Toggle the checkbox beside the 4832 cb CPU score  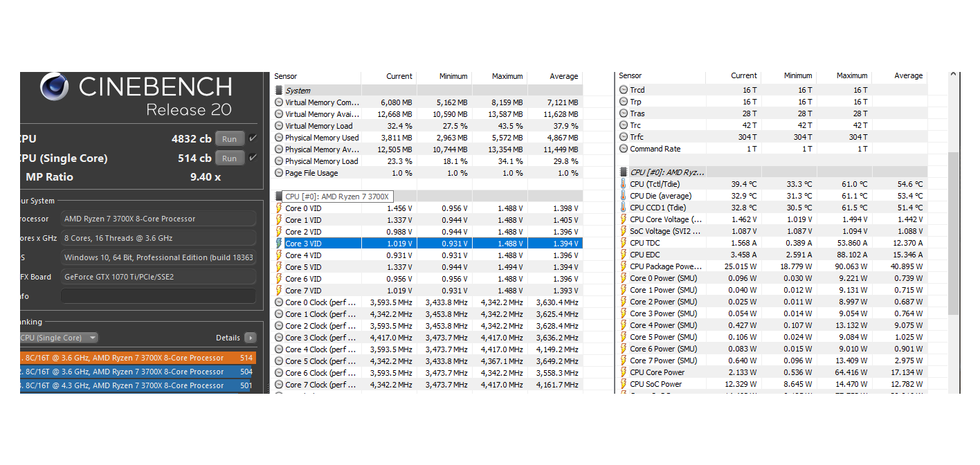coord(253,138)
